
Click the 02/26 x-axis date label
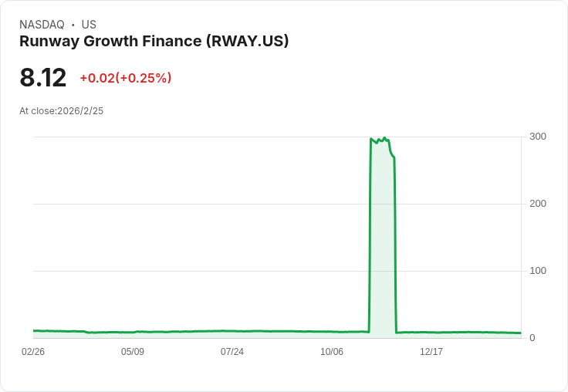point(33,352)
